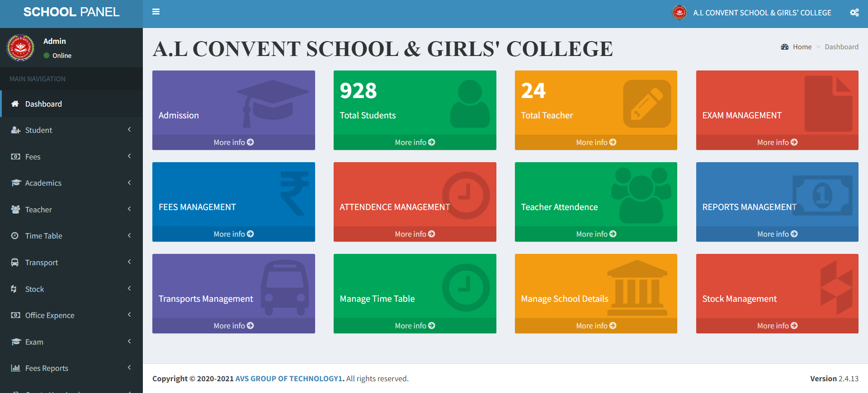Click the building icon on Manage School Details
Screen dimensions: 868x393
click(x=637, y=288)
